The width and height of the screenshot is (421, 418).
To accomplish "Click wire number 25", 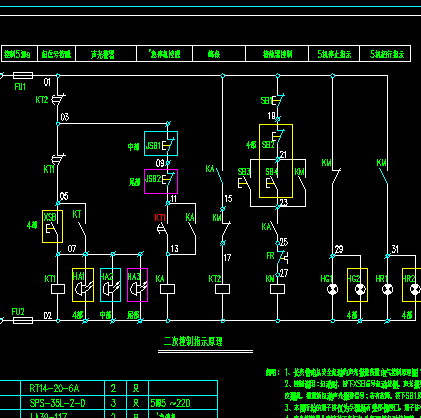I will tap(284, 242).
